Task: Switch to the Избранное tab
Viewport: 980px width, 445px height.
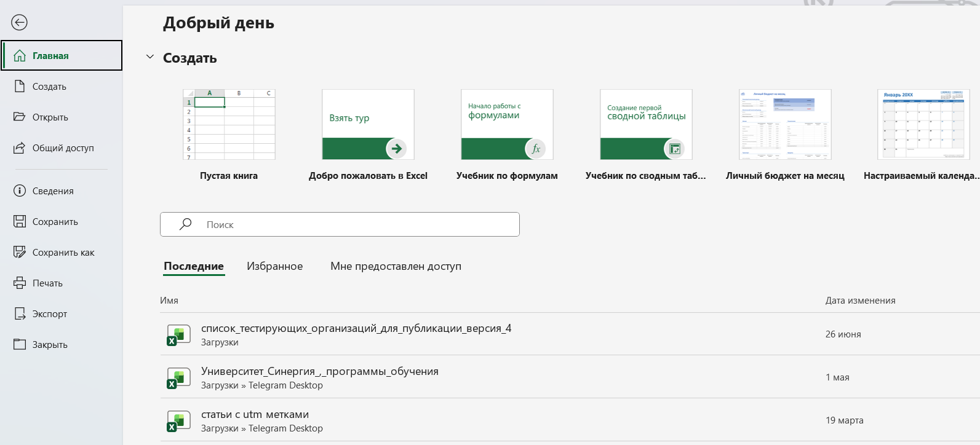Action: click(275, 266)
